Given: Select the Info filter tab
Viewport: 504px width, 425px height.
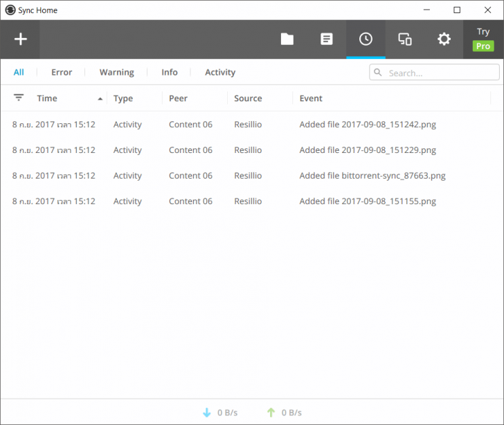Looking at the screenshot, I should coord(170,72).
